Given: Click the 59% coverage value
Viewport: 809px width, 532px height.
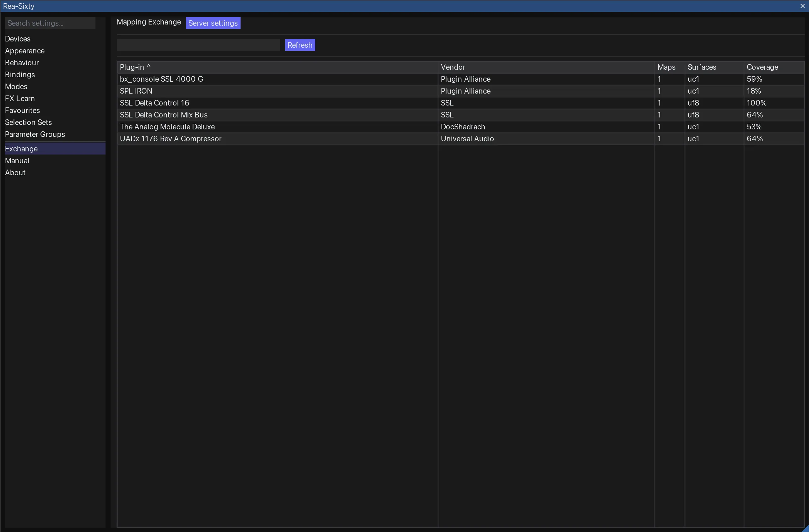Looking at the screenshot, I should coord(755,79).
